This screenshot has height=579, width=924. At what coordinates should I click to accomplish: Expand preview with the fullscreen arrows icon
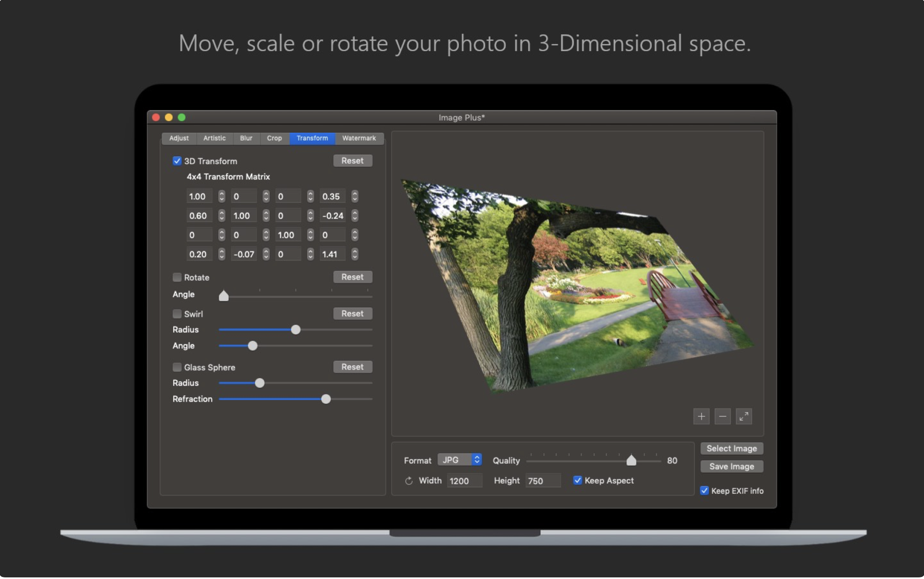coord(743,416)
